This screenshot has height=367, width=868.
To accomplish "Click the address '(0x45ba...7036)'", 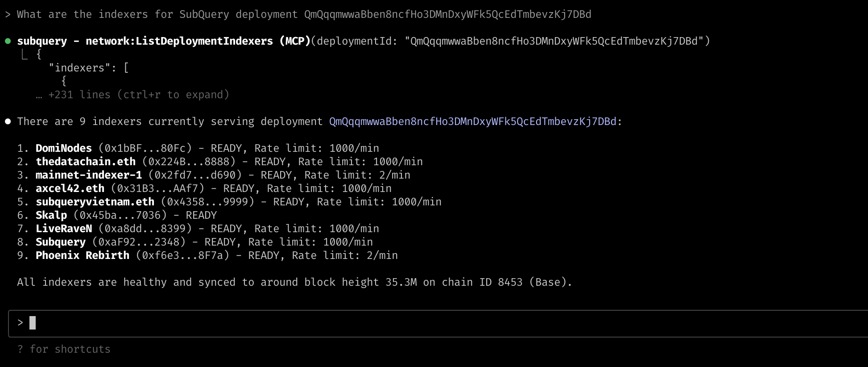I will coord(120,215).
